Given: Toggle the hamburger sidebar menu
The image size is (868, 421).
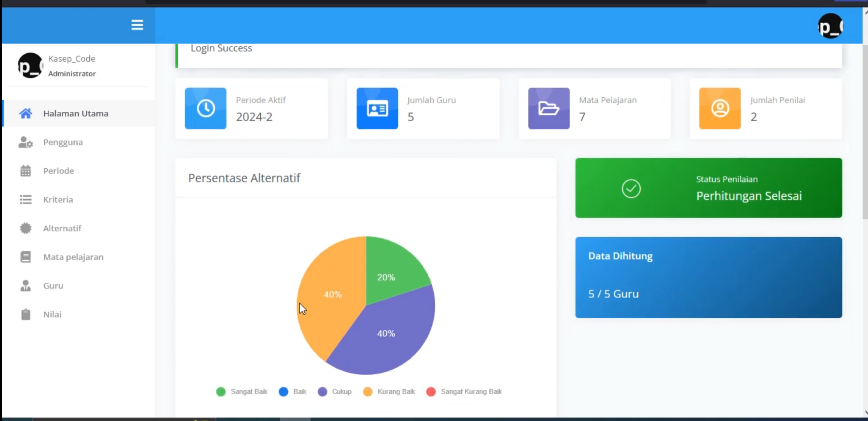Looking at the screenshot, I should pos(137,25).
